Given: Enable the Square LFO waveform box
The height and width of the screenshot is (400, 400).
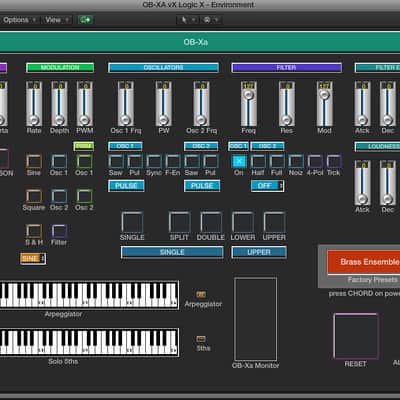Looking at the screenshot, I should tap(34, 197).
